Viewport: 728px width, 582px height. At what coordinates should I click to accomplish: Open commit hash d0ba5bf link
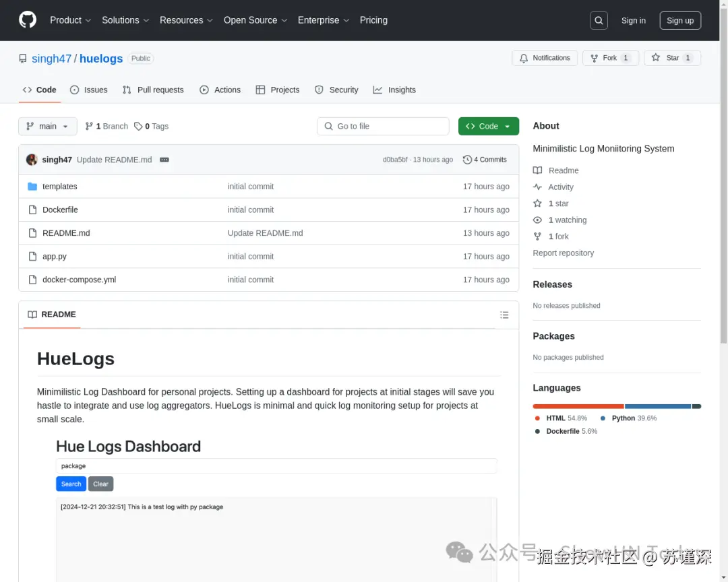click(394, 160)
